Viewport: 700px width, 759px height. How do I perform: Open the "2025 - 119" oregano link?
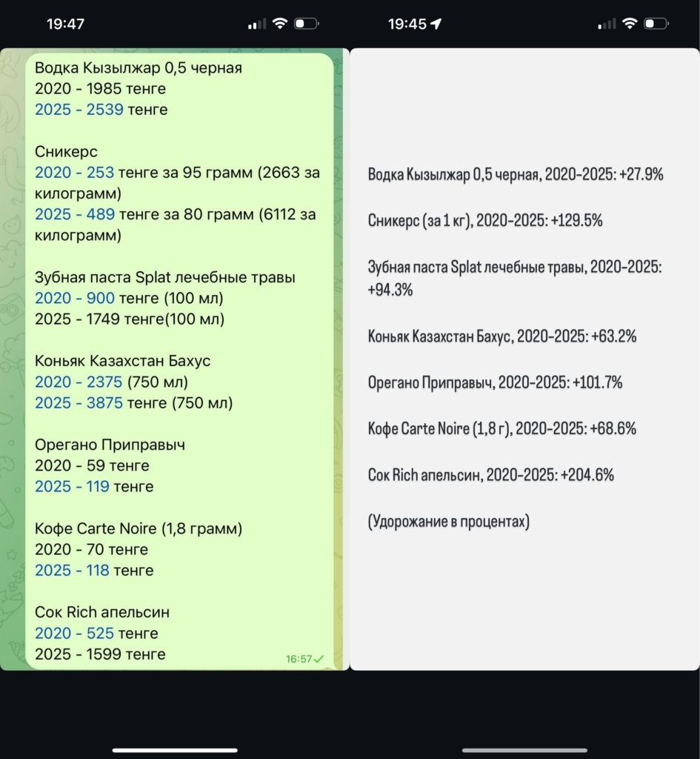72,486
